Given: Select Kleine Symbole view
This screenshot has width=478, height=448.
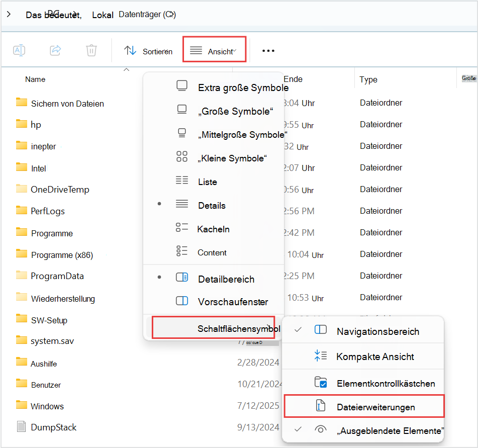Looking at the screenshot, I should tap(214, 158).
